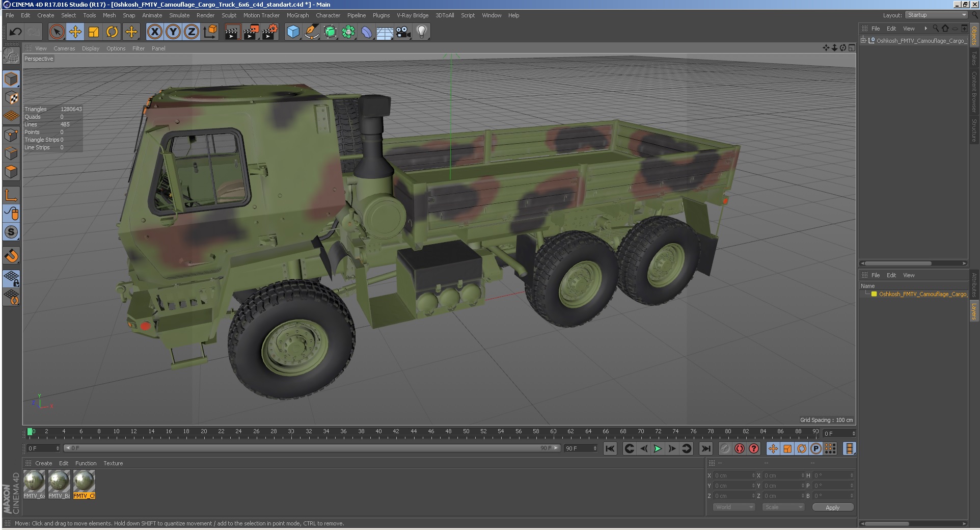The width and height of the screenshot is (980, 530).
Task: Enable Axis mode L-shaped icon
Action: (x=11, y=195)
